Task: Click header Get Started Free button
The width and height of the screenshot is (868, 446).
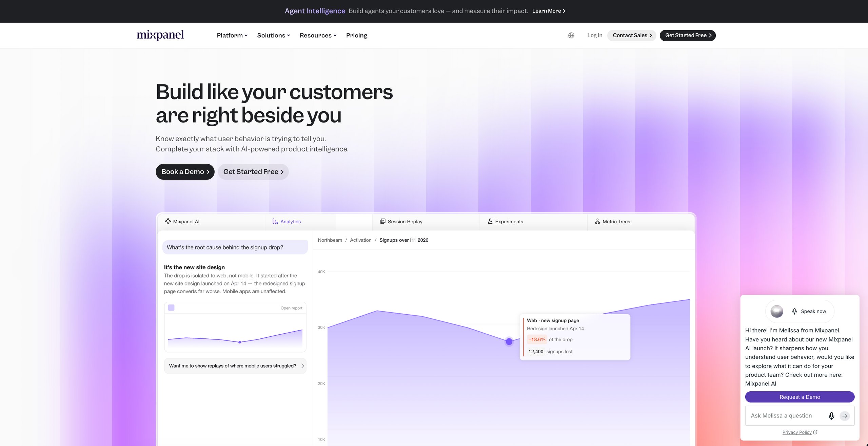Action: (x=688, y=35)
